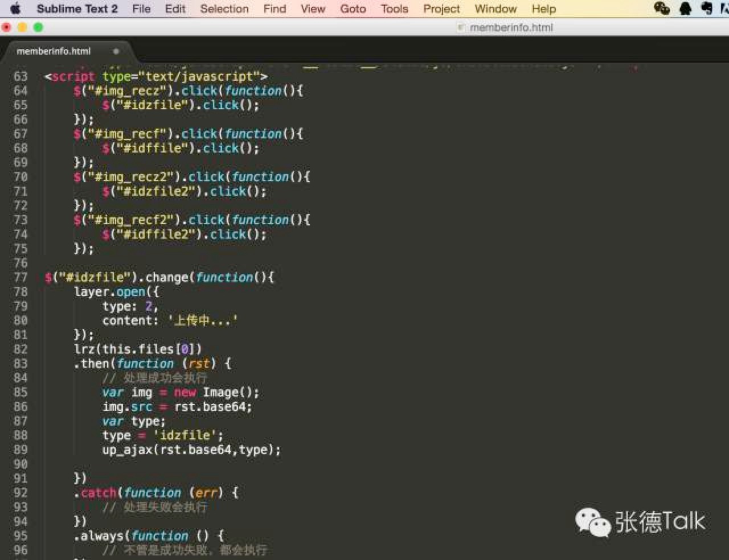Image resolution: width=729 pixels, height=560 pixels.
Task: Open the Window menu
Action: click(x=495, y=9)
